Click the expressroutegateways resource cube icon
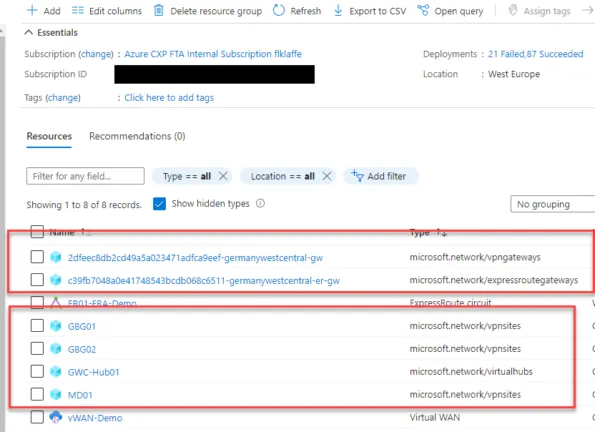 (x=56, y=280)
